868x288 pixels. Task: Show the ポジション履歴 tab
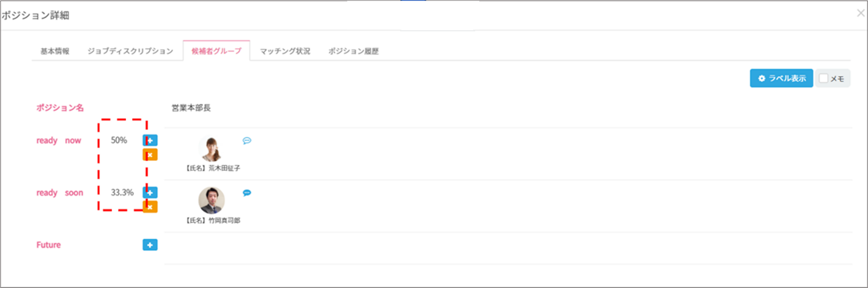353,51
